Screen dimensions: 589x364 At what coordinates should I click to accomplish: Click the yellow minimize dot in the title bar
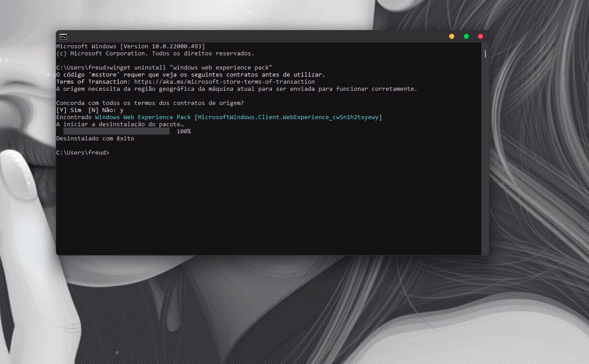click(452, 36)
